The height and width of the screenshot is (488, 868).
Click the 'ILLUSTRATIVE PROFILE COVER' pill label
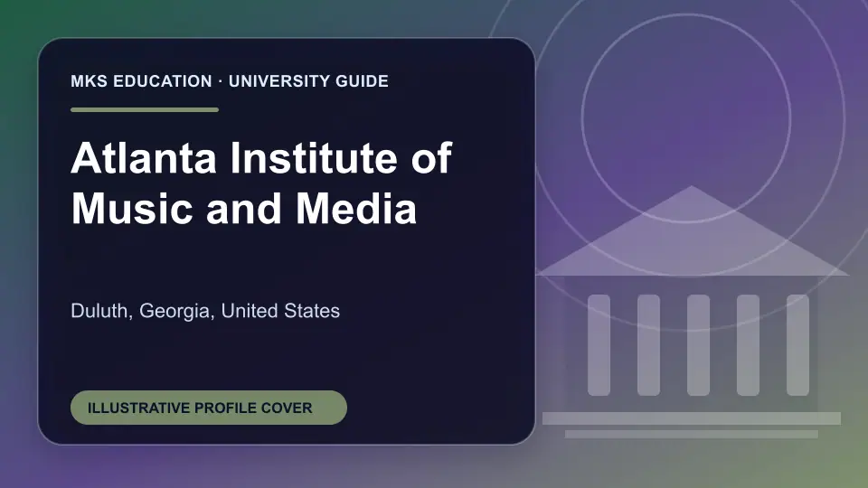209,408
